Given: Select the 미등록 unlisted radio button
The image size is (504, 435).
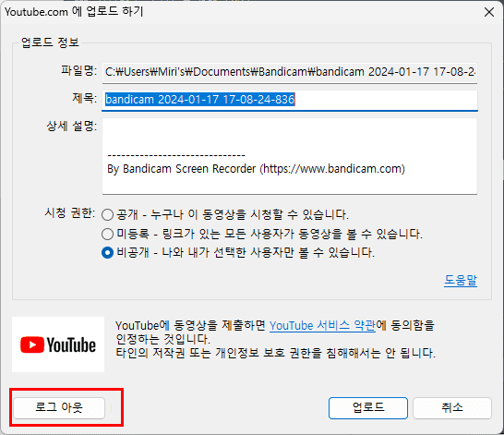Looking at the screenshot, I should tap(107, 234).
